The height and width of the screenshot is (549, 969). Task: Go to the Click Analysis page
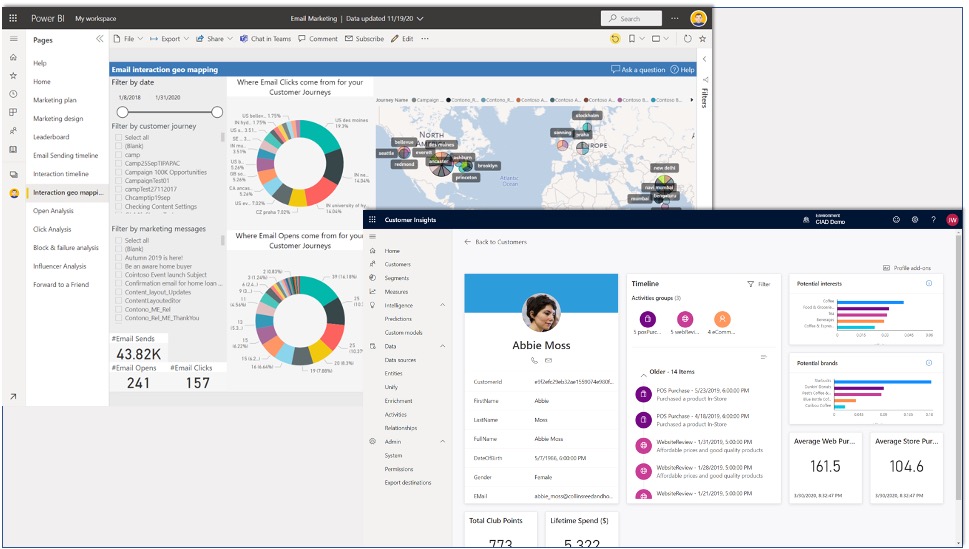53,229
